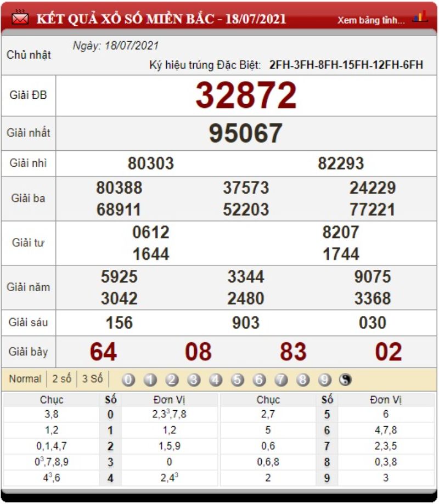The width and height of the screenshot is (439, 504).
Task: Click third prize number 52203
Action: pyautogui.click(x=246, y=209)
